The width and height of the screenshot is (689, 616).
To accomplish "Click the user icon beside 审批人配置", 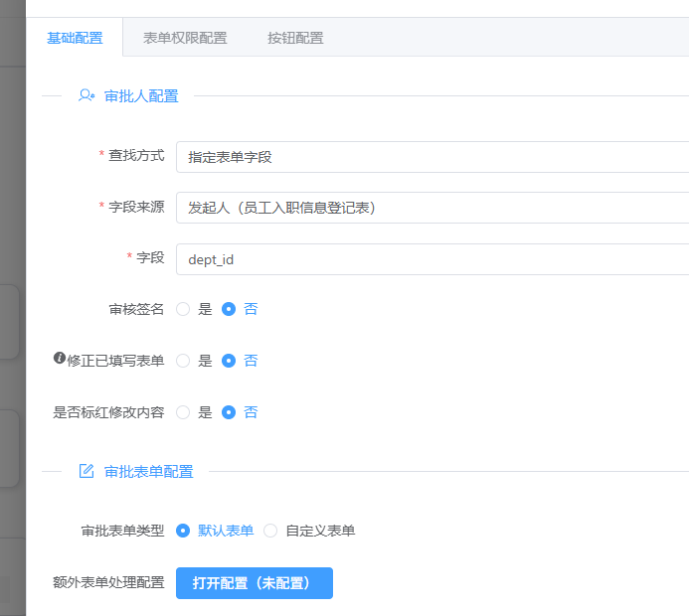I will click(86, 96).
